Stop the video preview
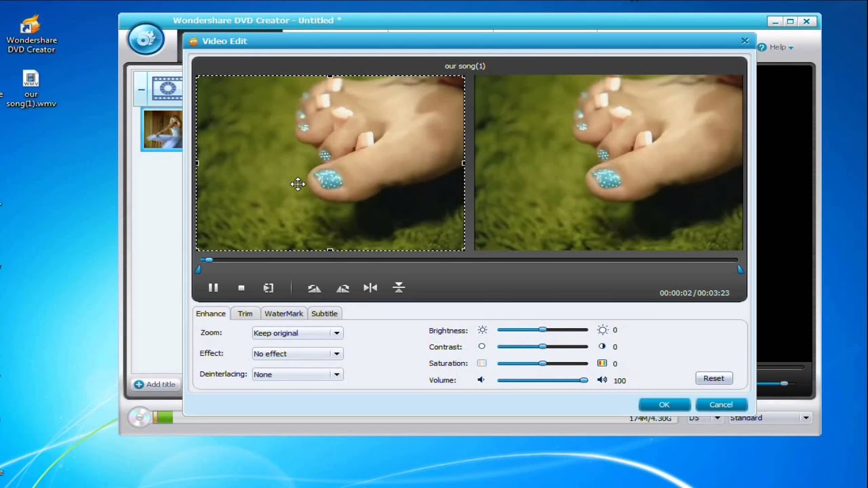The height and width of the screenshot is (488, 868). coord(241,288)
